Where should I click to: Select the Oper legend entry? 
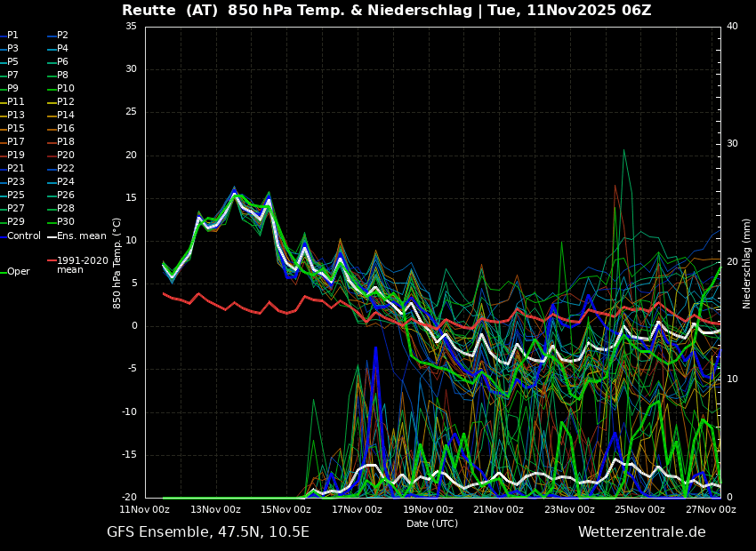point(18,272)
